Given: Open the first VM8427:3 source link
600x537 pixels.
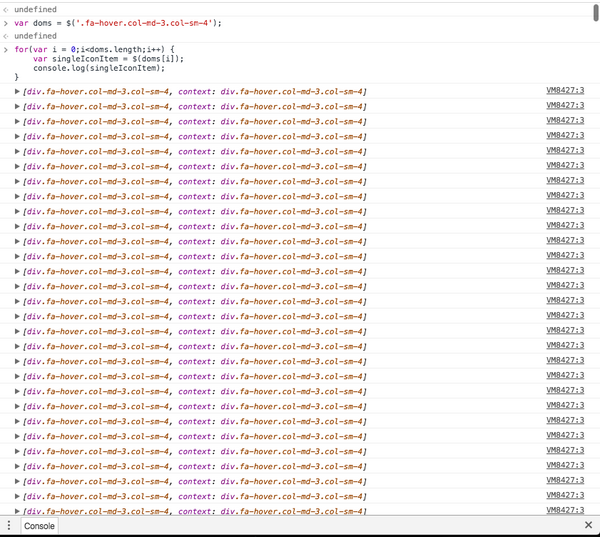Looking at the screenshot, I should [x=565, y=90].
